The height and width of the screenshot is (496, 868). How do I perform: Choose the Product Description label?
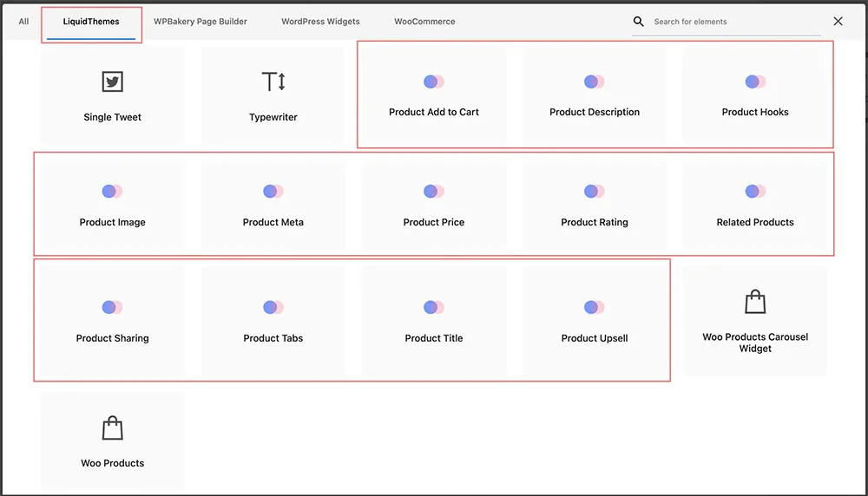coord(595,112)
